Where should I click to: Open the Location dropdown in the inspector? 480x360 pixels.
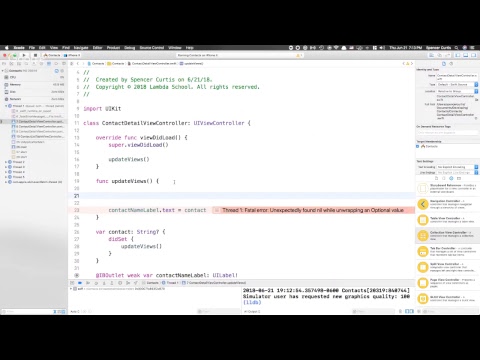point(458,91)
